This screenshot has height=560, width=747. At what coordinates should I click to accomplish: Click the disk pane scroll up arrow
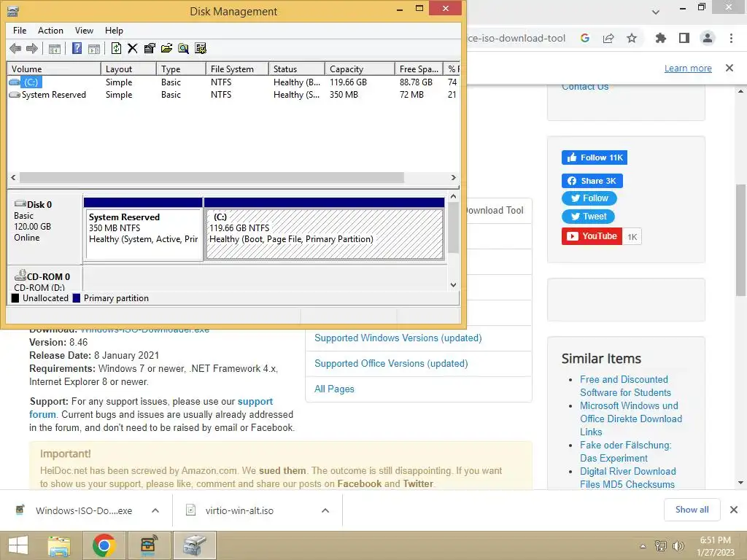[453, 196]
